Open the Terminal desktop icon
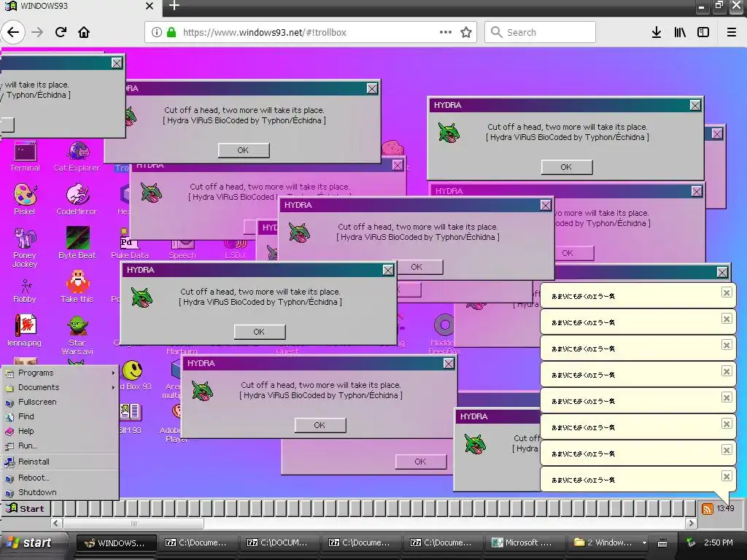 click(x=25, y=156)
